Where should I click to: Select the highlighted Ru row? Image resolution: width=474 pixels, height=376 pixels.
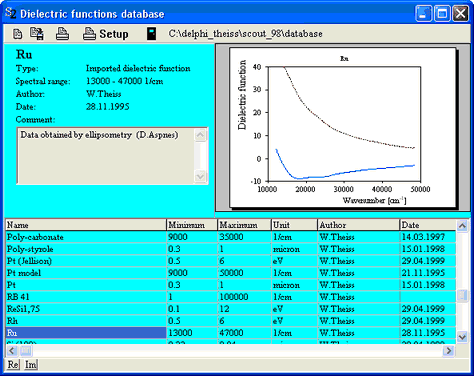tap(231, 333)
